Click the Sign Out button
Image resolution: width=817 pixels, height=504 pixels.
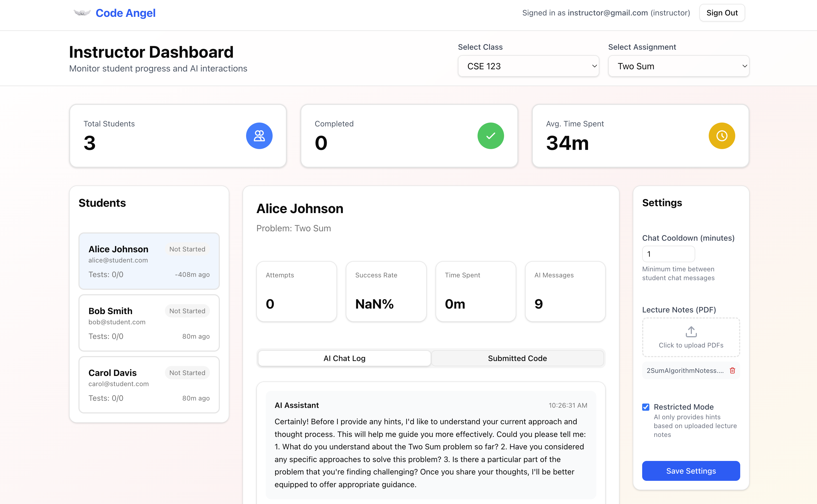tap(722, 13)
